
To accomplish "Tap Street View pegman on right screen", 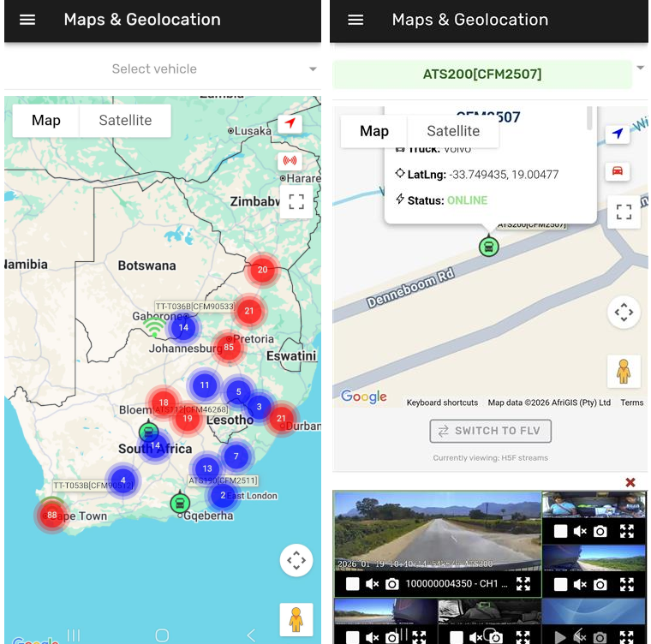I will (x=624, y=372).
